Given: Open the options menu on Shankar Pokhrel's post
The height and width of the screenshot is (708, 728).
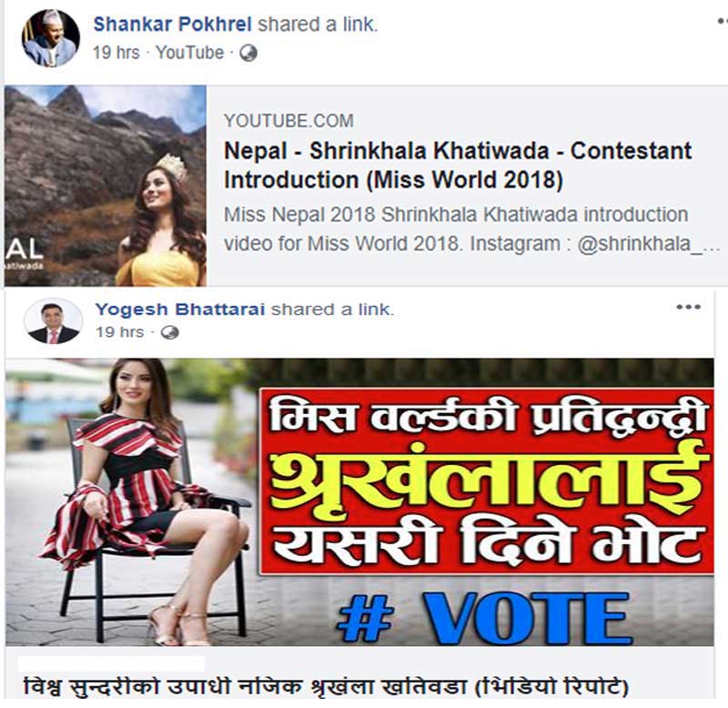Looking at the screenshot, I should click(x=723, y=21).
